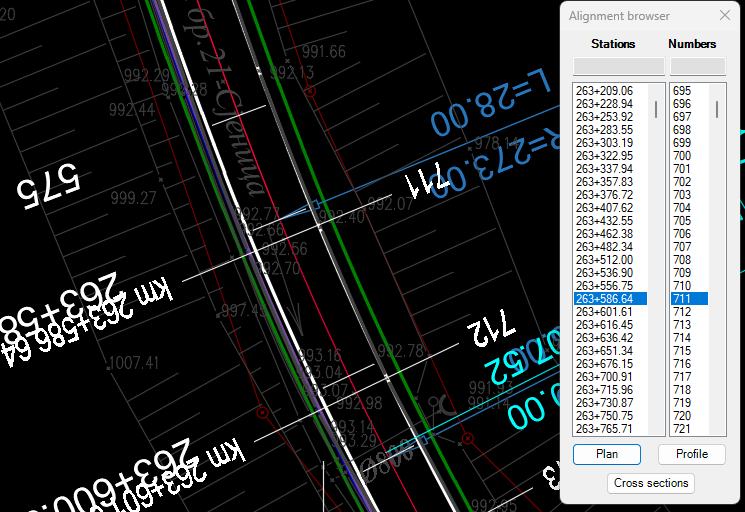Close the Alignment browser dialog
The width and height of the screenshot is (745, 512).
tap(725, 16)
